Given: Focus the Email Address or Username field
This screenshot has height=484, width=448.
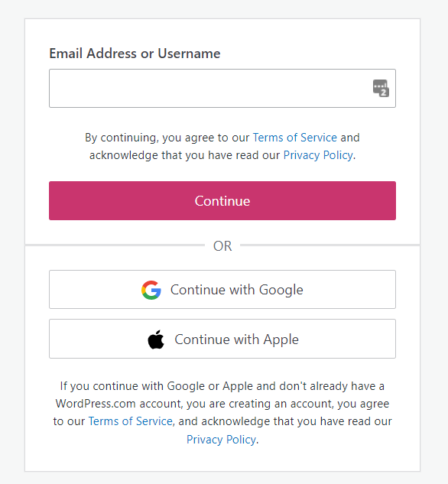Looking at the screenshot, I should [x=222, y=88].
